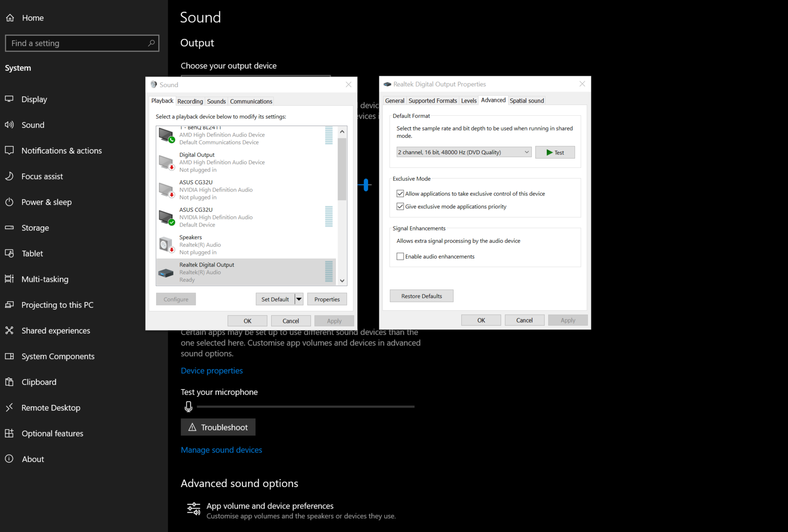This screenshot has height=532, width=788.
Task: Open the default format sample rate dropdown
Action: coord(464,152)
